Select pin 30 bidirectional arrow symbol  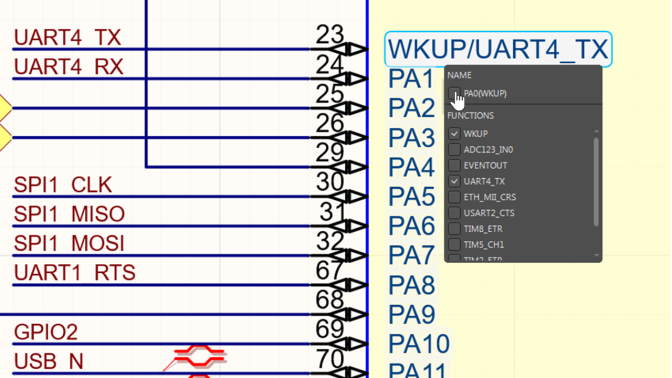(350, 197)
